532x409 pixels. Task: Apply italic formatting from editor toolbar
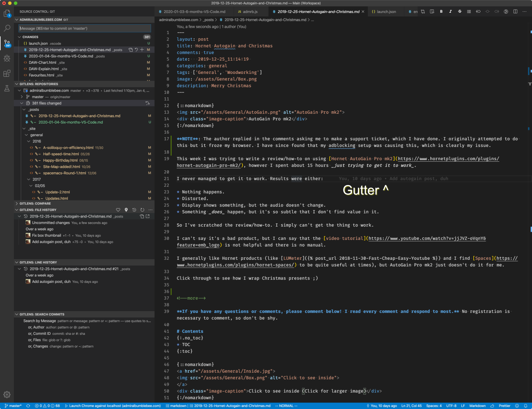[450, 12]
